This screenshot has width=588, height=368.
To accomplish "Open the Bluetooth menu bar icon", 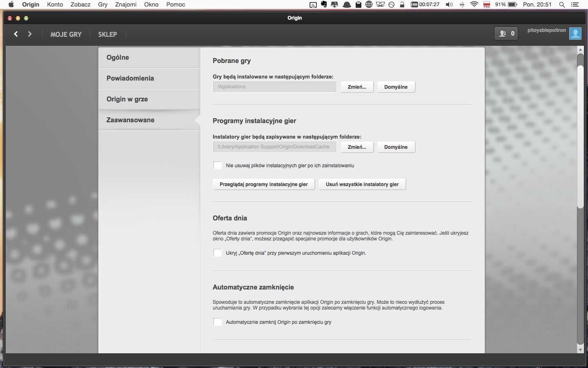I will click(x=462, y=4).
